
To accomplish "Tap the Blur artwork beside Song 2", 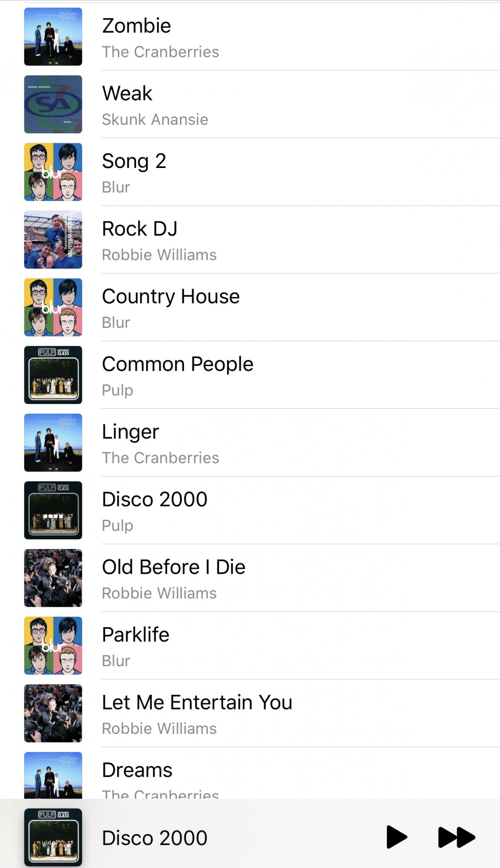I will click(53, 172).
